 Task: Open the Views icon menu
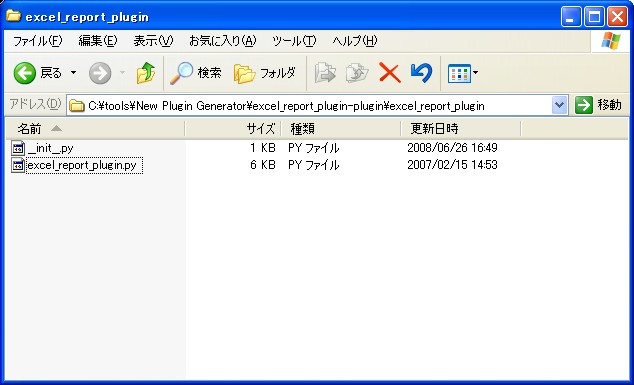[463, 73]
